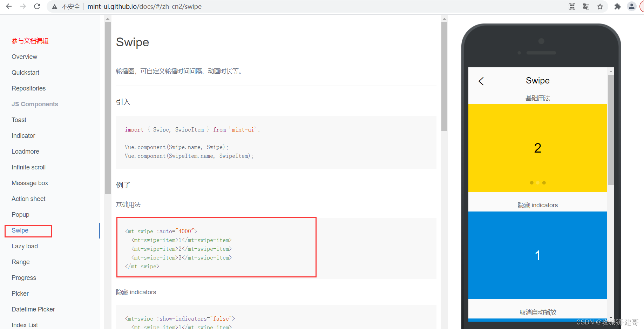Click phone demo scrollbar down arrow
644x329 pixels.
pyautogui.click(x=611, y=317)
